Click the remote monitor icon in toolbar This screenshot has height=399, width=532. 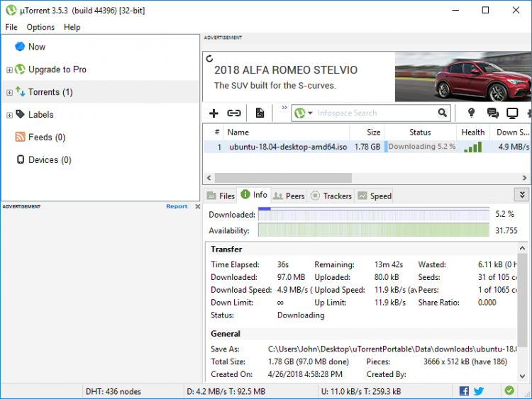coord(512,113)
